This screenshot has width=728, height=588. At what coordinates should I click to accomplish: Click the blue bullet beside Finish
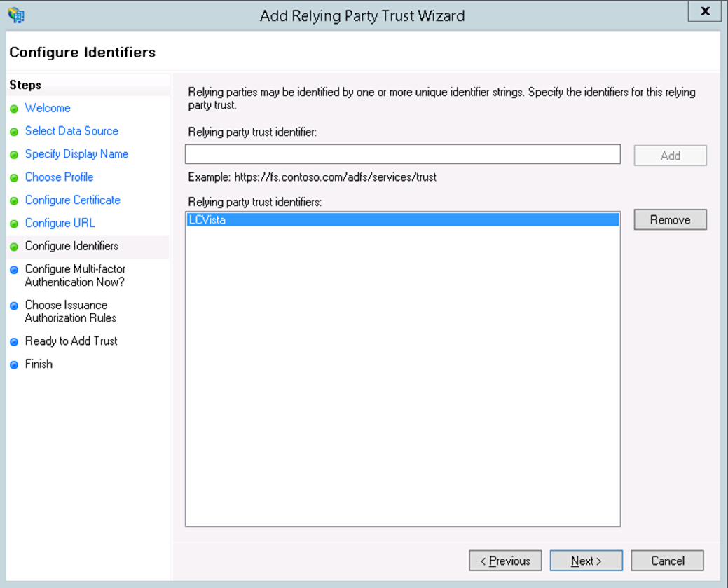(14, 366)
